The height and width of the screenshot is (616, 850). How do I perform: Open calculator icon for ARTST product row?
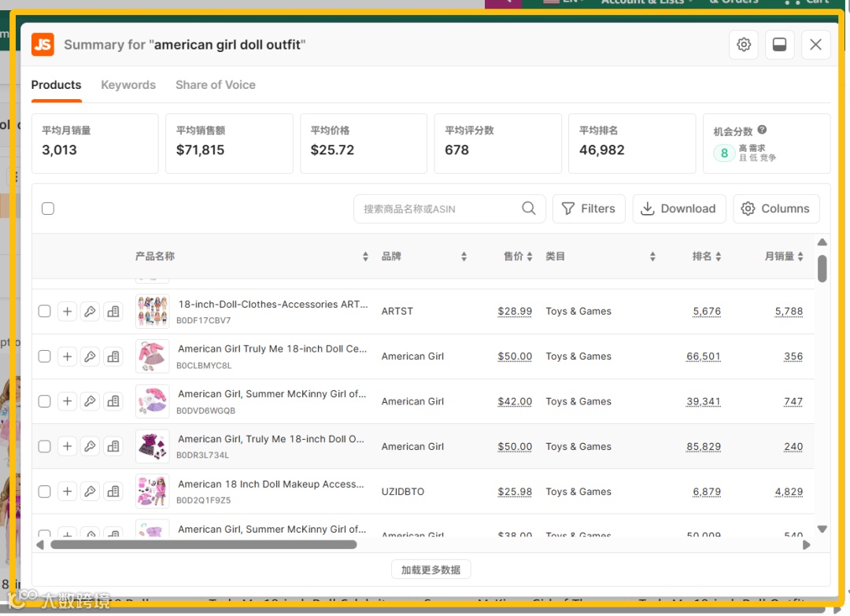point(113,312)
